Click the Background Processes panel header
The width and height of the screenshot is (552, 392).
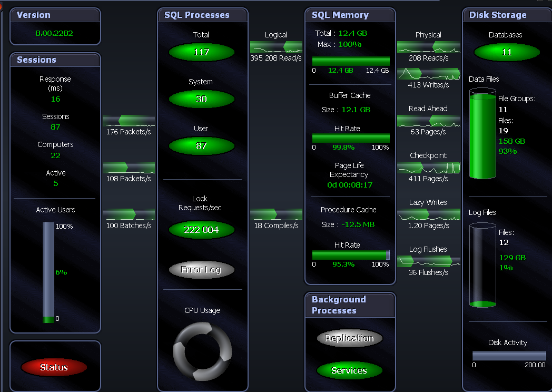[x=350, y=305]
